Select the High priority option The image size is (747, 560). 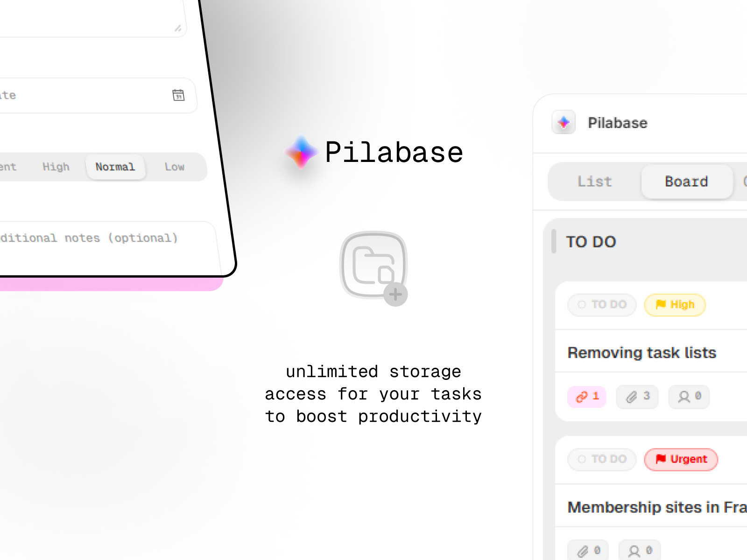56,167
